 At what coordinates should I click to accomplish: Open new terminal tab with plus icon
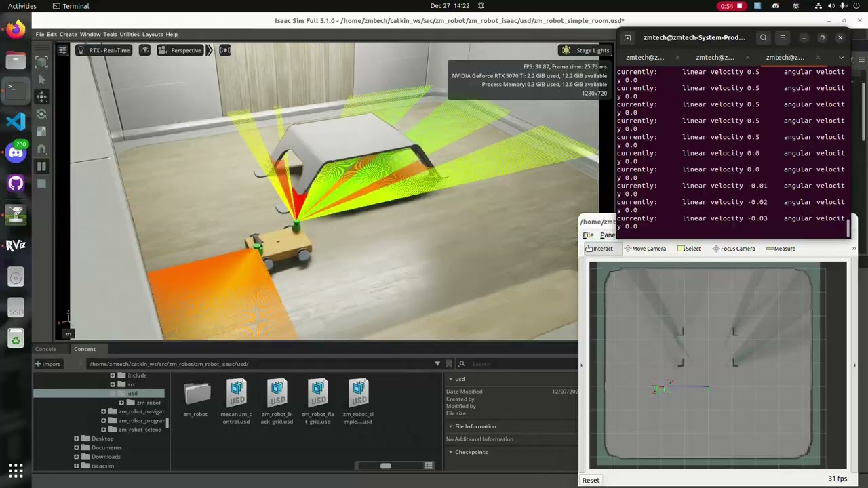pyautogui.click(x=628, y=38)
